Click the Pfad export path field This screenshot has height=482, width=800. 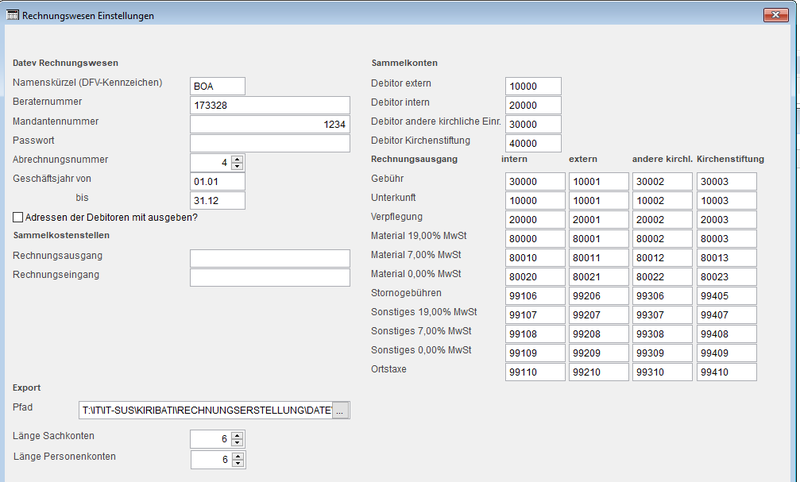(x=206, y=411)
